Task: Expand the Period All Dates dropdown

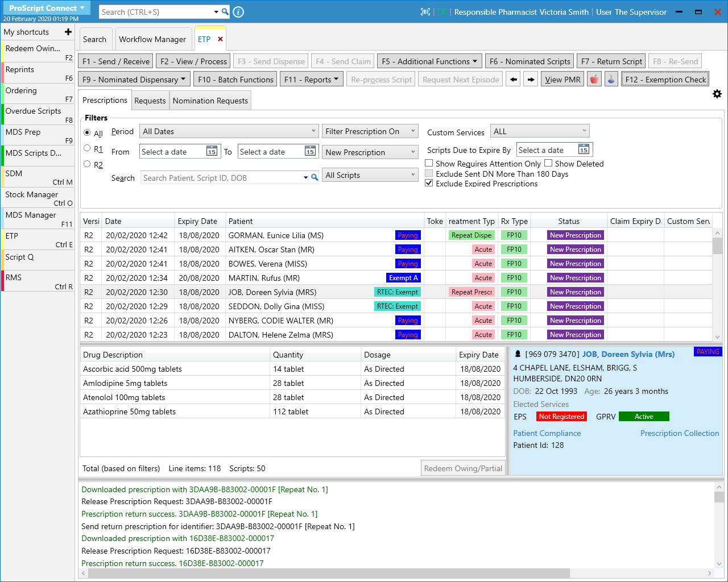Action: point(229,131)
